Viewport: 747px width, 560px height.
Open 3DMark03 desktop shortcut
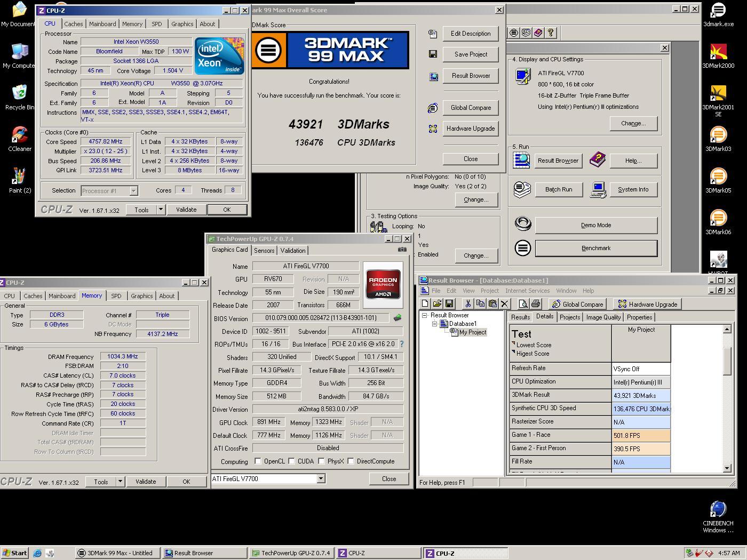click(718, 139)
